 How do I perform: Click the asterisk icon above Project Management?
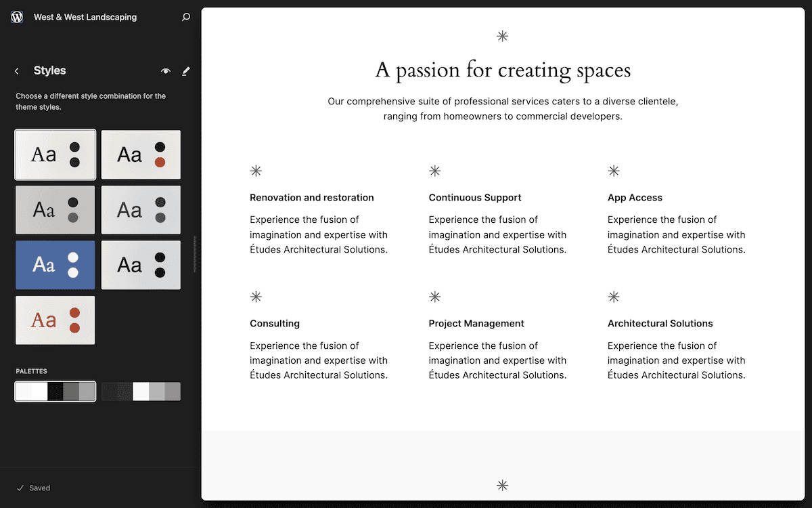click(434, 296)
